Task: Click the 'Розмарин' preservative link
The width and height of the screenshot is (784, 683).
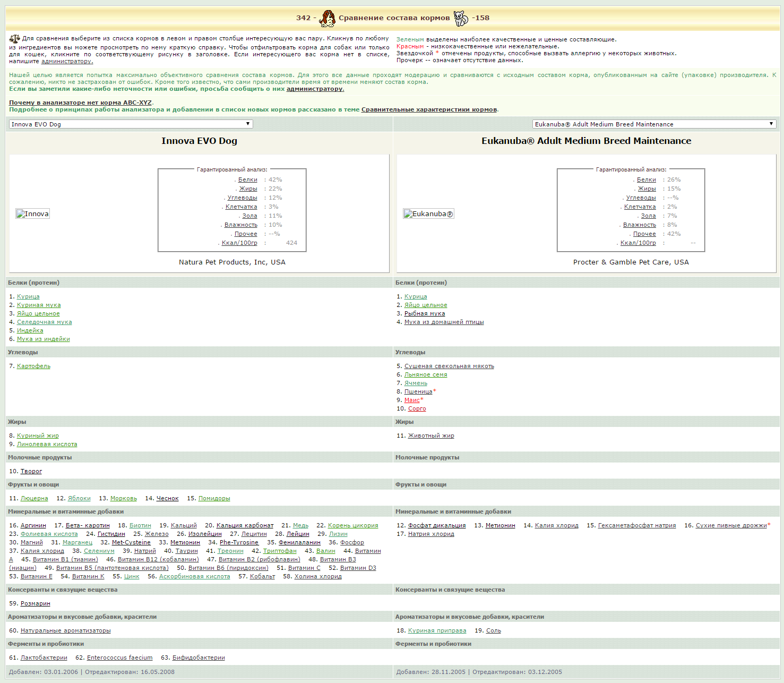Action: [x=36, y=604]
